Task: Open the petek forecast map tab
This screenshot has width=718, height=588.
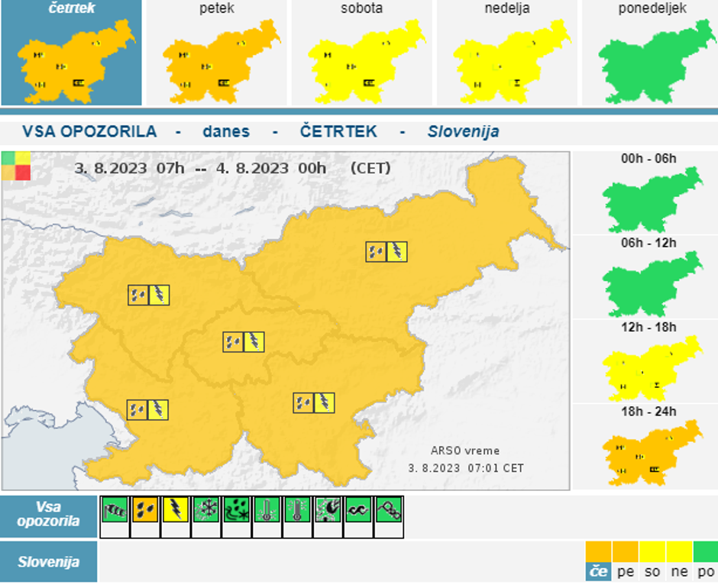Action: tap(216, 53)
